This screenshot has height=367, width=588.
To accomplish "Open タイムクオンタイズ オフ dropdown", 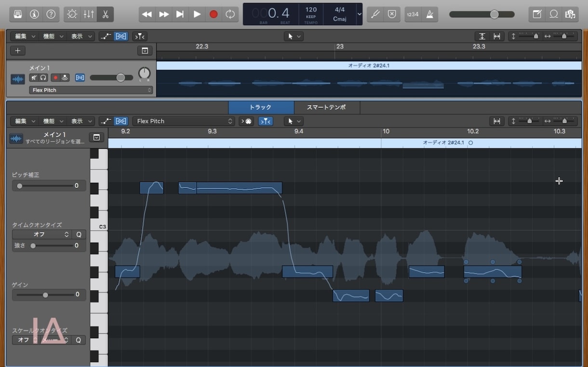I will [x=42, y=235].
